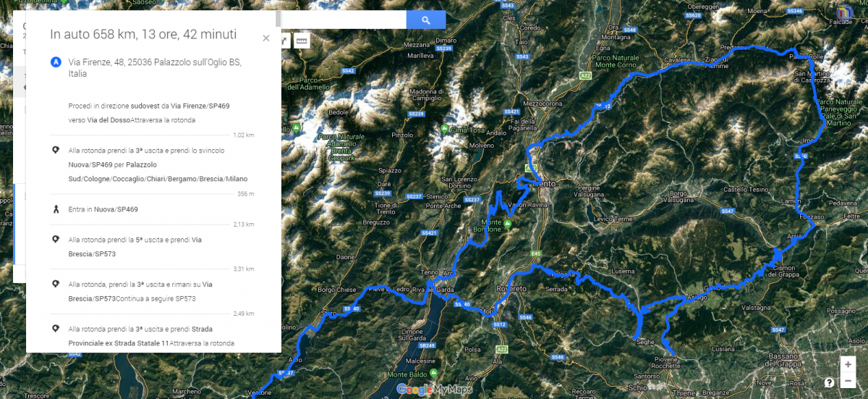Open the help question mark icon
Screen dimensions: 868x399
pos(829,382)
